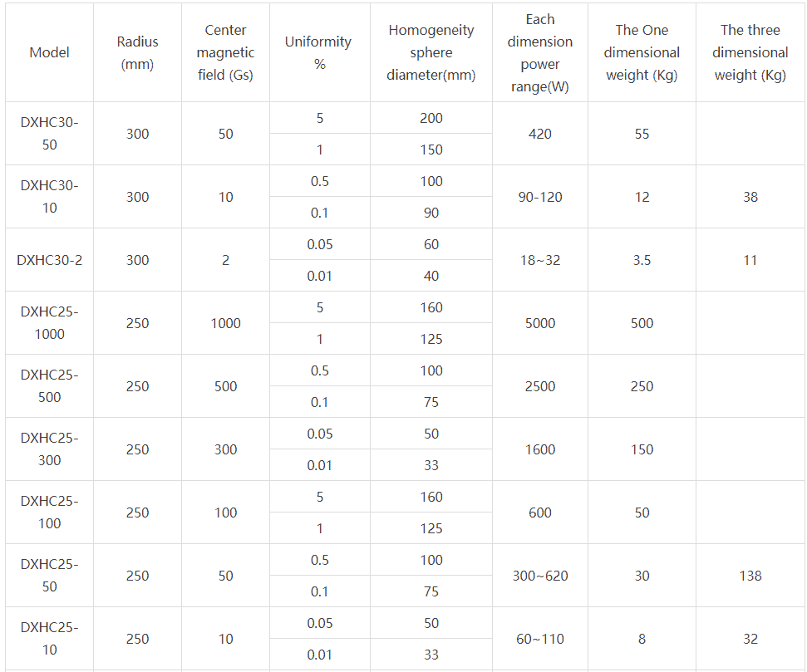This screenshot has height=672, width=807.
Task: Click The three dimensional weight header
Action: [x=750, y=52]
